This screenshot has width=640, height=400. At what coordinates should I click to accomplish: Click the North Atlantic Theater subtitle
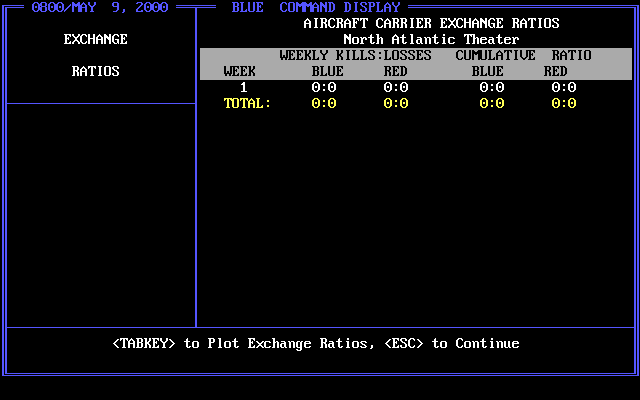(431, 40)
